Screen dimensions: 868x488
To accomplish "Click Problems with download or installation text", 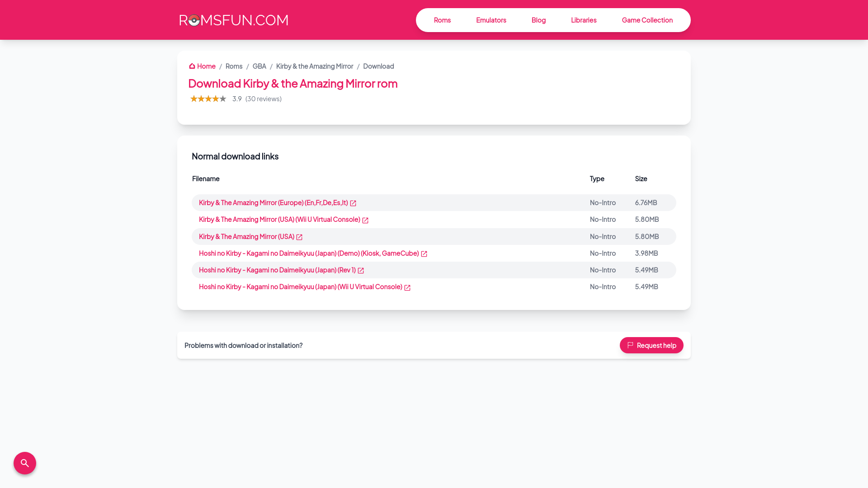I will (x=243, y=345).
